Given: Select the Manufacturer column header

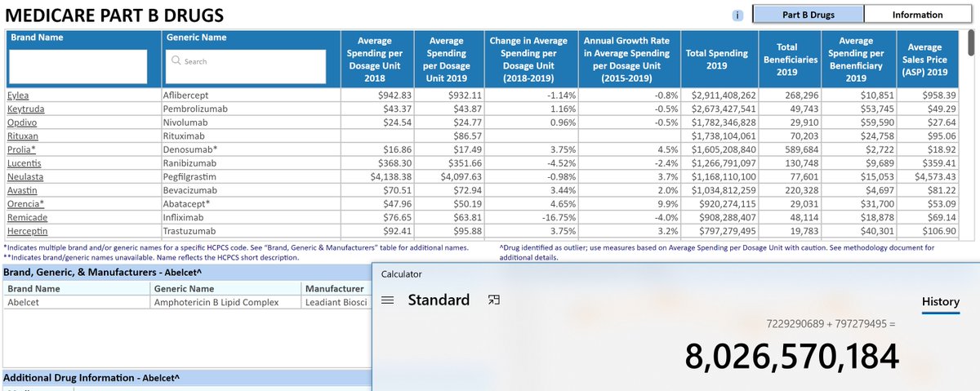Looking at the screenshot, I should 334,288.
